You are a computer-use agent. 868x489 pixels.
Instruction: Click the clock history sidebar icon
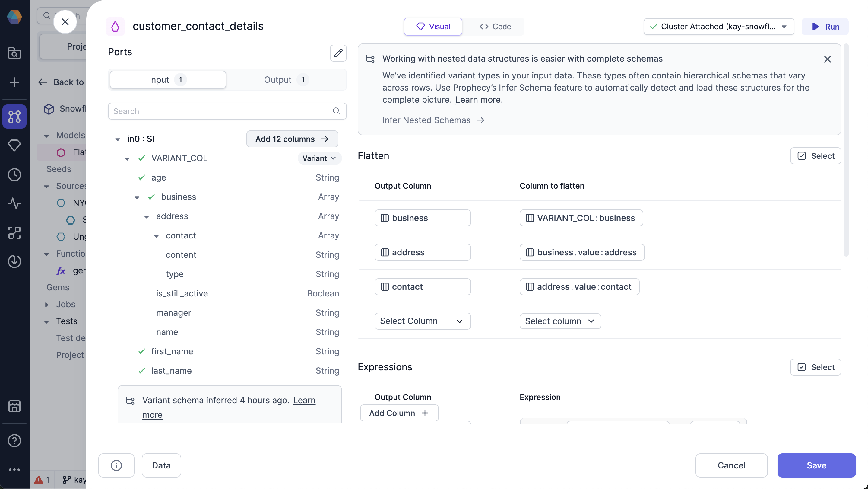pos(14,175)
